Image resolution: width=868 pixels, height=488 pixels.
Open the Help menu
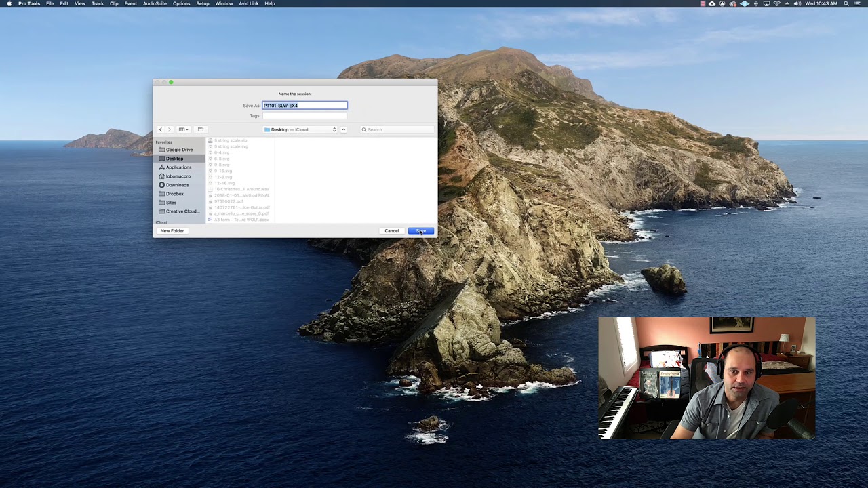(270, 3)
